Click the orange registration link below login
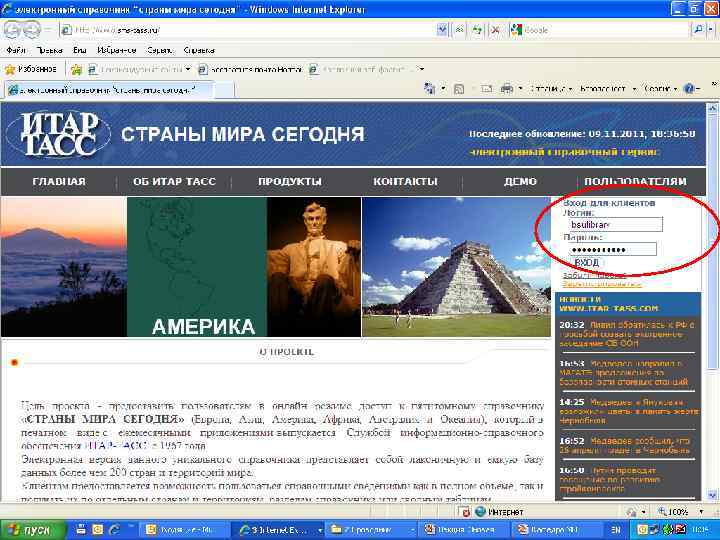 click(602, 284)
